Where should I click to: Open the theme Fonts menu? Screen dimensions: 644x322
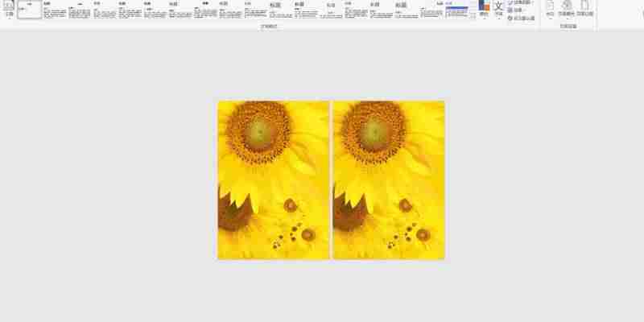coord(498,9)
